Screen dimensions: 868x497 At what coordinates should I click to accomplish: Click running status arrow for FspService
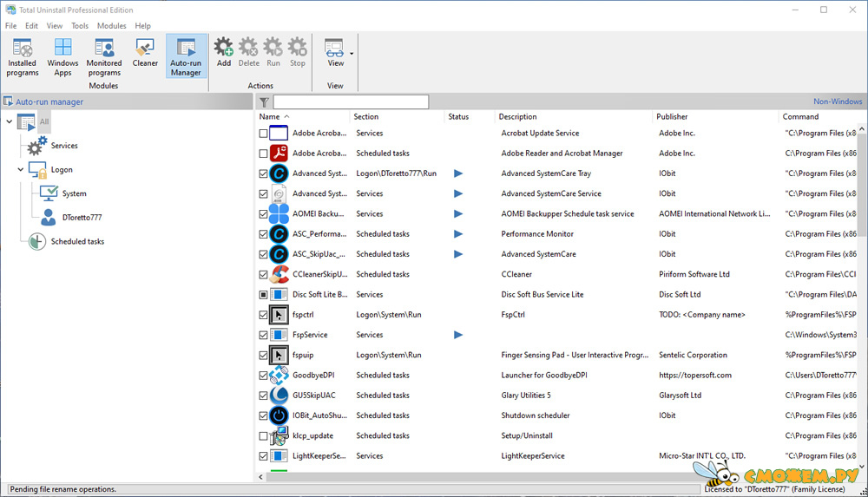457,335
